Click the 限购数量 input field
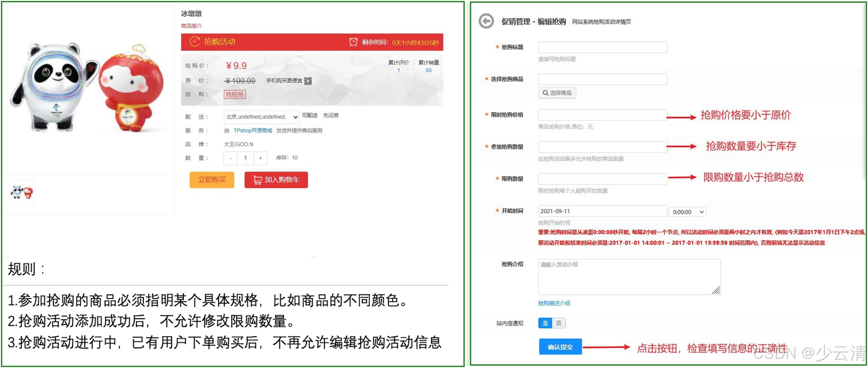This screenshot has height=368, width=868. [602, 178]
